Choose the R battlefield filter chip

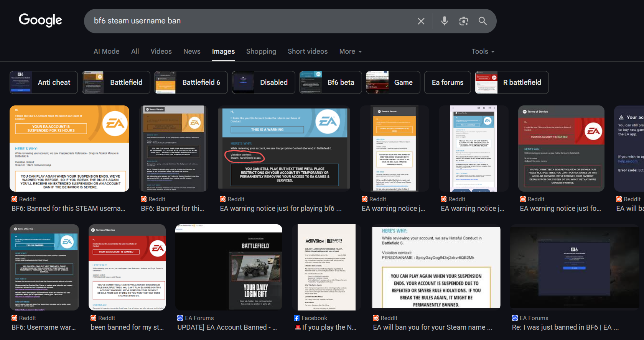pos(512,82)
